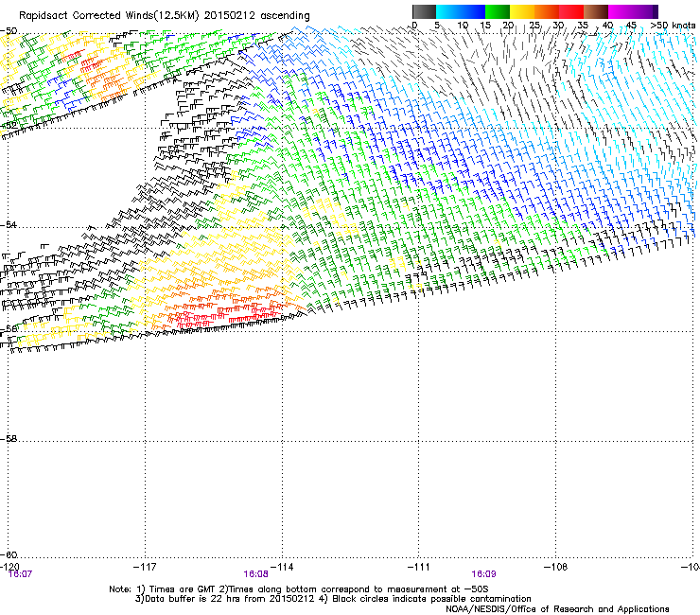Image resolution: width=700 pixels, height=615 pixels.
Task: Click the latitude label -58
Action: (9, 439)
